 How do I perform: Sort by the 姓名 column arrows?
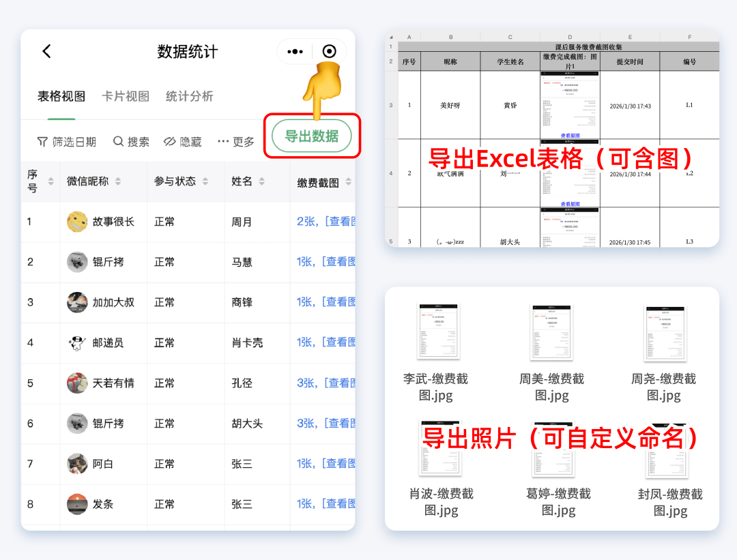click(x=262, y=181)
